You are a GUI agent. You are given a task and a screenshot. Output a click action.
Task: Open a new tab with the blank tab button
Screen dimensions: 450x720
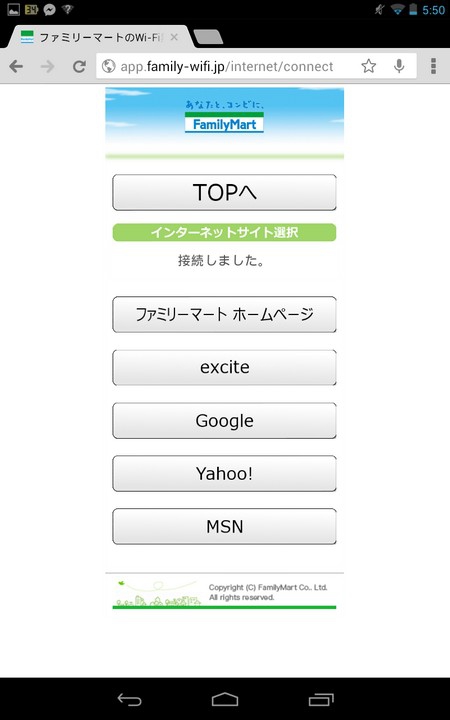[x=208, y=37]
